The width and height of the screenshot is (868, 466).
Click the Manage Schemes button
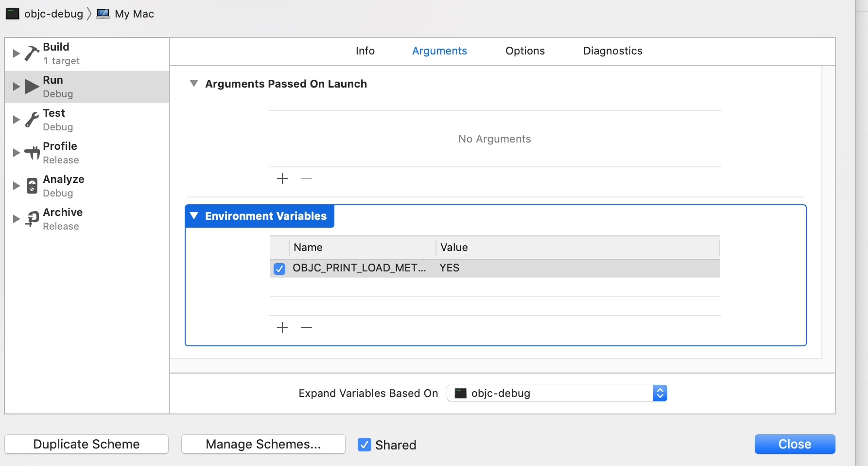(x=263, y=444)
